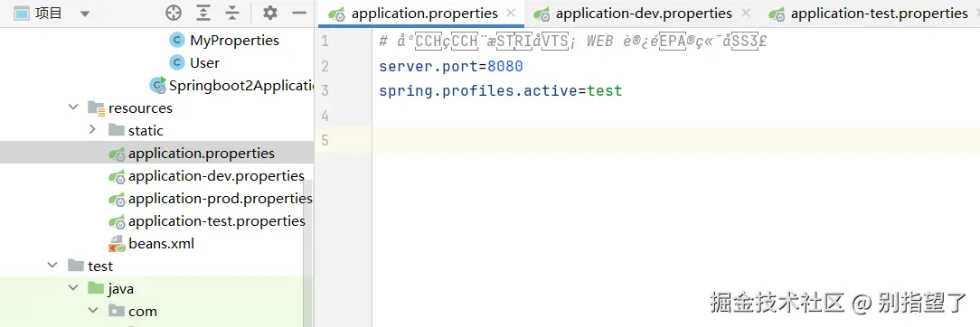Select User class in project tree
The image size is (980, 327).
pyautogui.click(x=205, y=63)
